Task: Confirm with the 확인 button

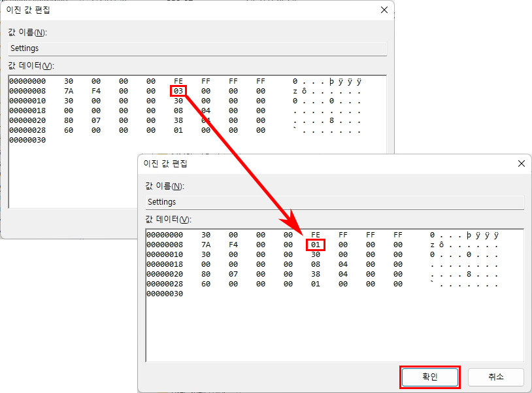Action: pyautogui.click(x=430, y=377)
